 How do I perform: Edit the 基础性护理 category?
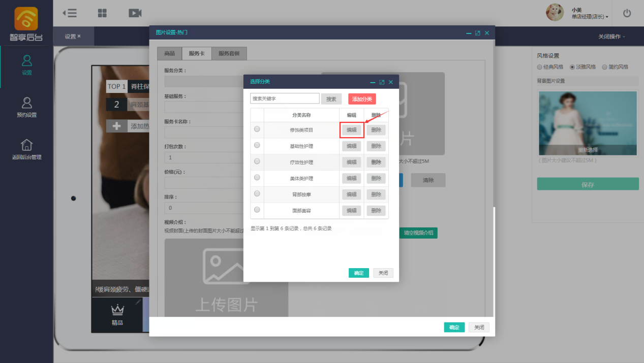click(352, 146)
